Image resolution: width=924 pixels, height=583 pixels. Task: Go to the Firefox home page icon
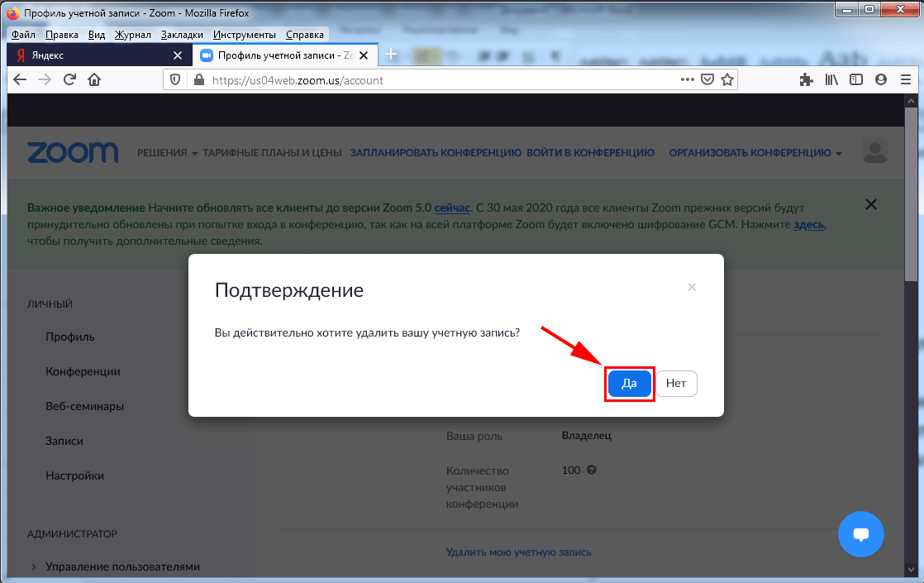click(94, 79)
